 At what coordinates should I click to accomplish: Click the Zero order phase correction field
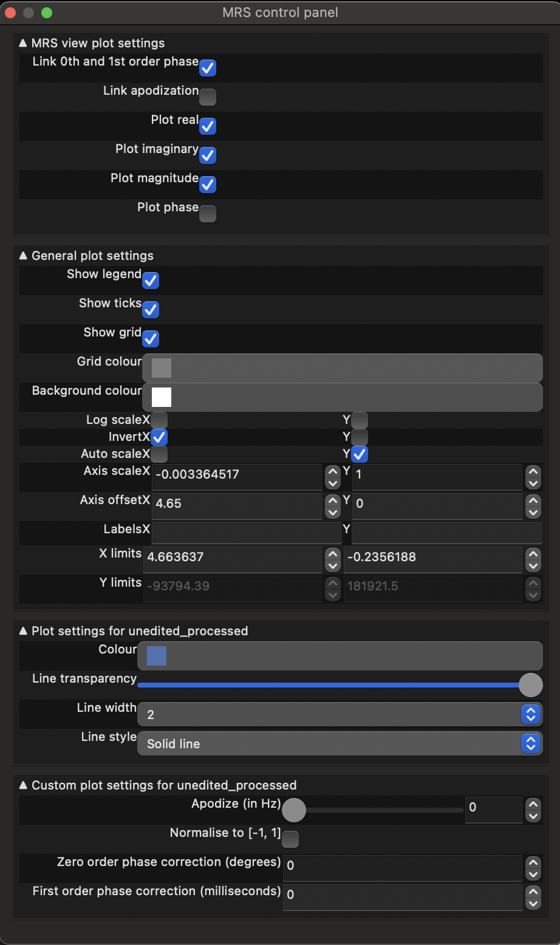(x=402, y=865)
